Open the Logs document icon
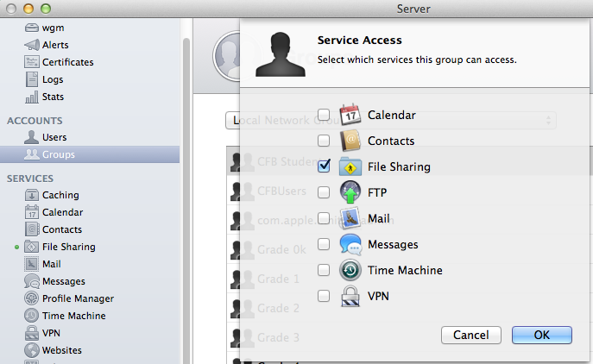Viewport: 593px width, 364px height. coord(31,79)
